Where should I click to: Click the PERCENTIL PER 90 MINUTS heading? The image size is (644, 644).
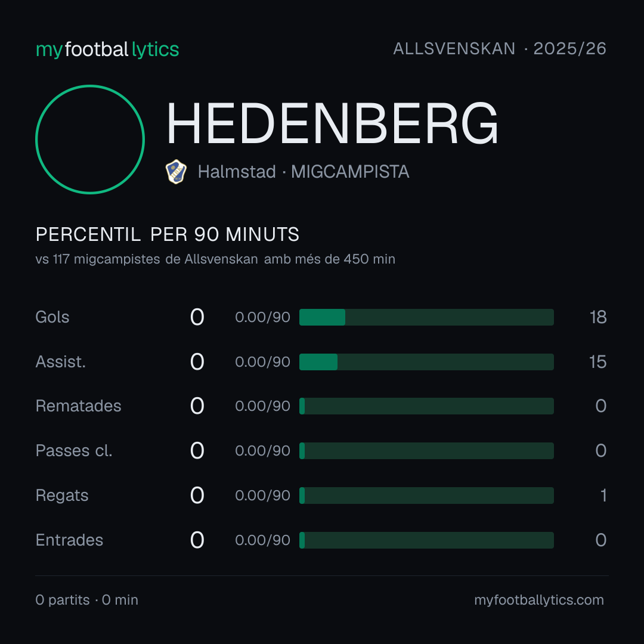click(167, 234)
